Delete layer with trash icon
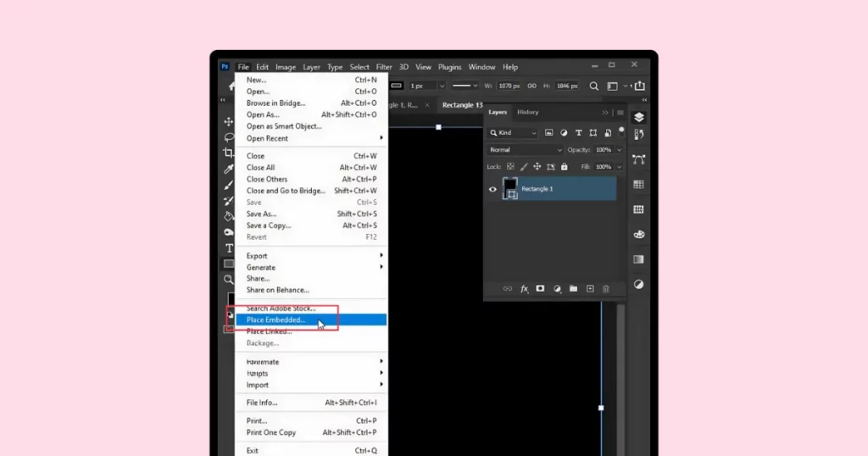Screen dimensions: 868x456 pos(606,289)
